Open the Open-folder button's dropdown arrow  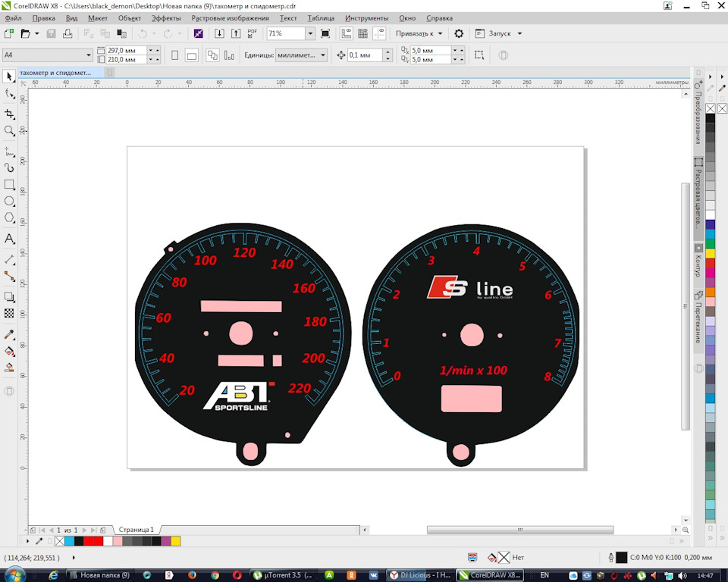[x=36, y=33]
